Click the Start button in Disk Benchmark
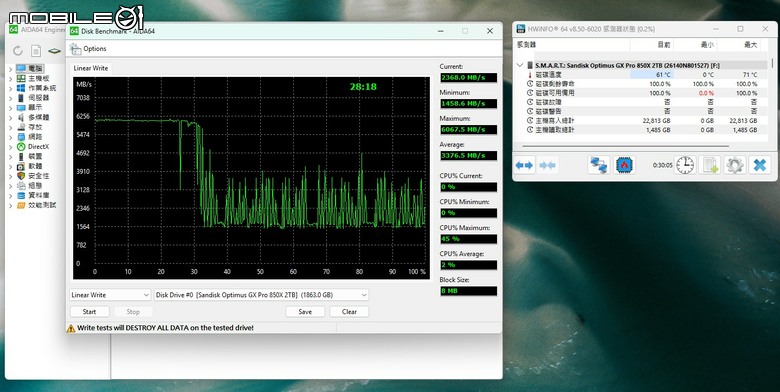This screenshot has width=780, height=392. click(x=90, y=312)
